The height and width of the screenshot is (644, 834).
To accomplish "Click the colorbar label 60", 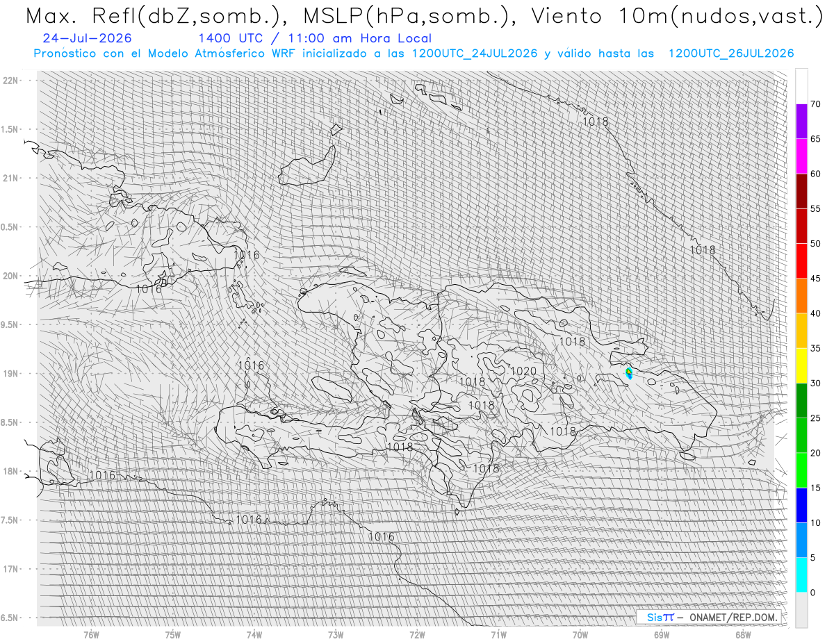I will pyautogui.click(x=815, y=174).
